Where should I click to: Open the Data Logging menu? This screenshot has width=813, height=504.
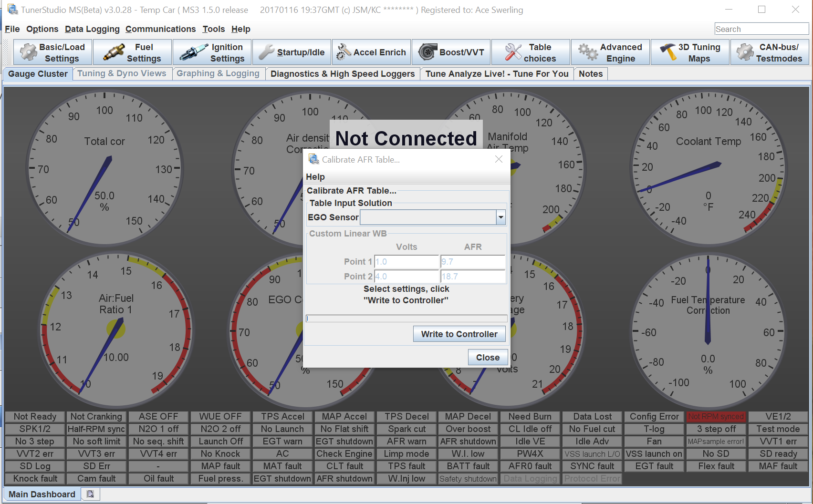(92, 29)
